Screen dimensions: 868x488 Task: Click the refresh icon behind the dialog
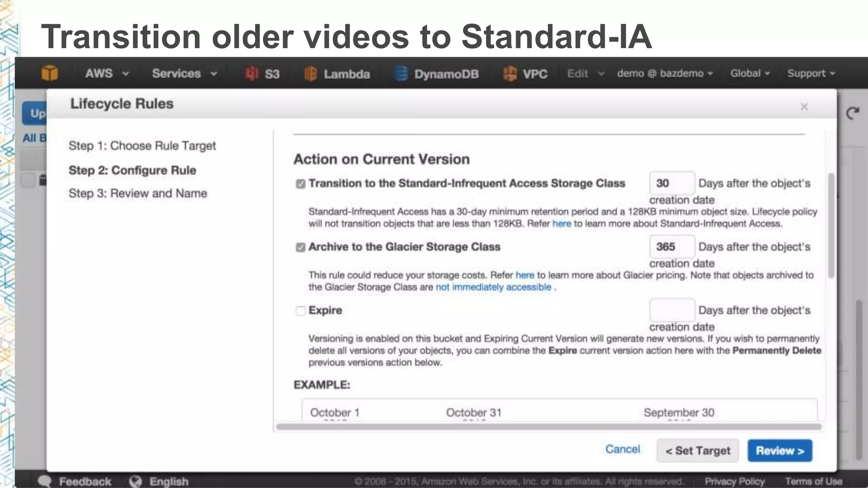click(x=853, y=113)
